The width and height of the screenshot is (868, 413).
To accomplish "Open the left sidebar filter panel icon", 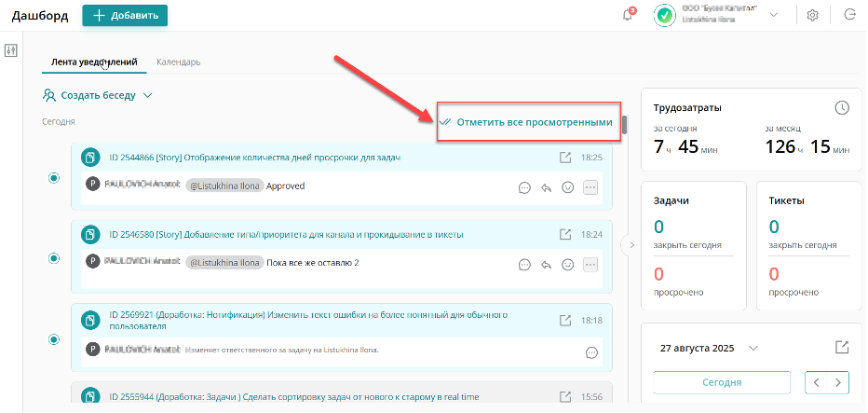I will [11, 50].
